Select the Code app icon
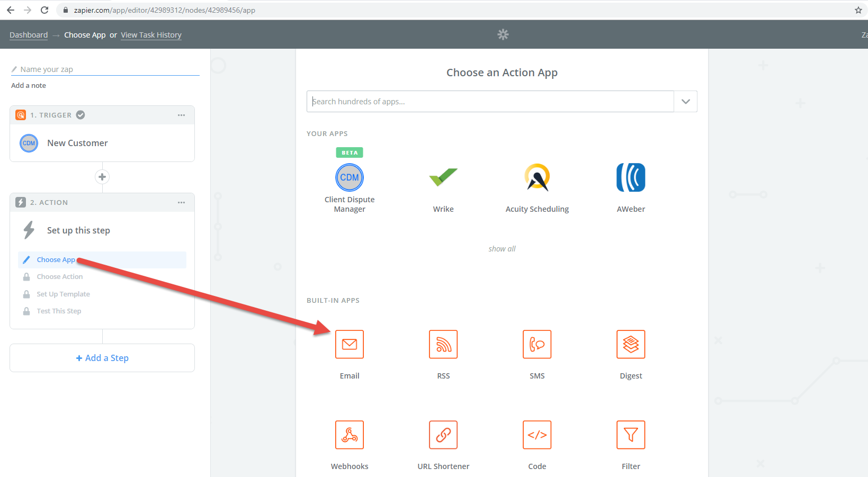 coord(537,435)
